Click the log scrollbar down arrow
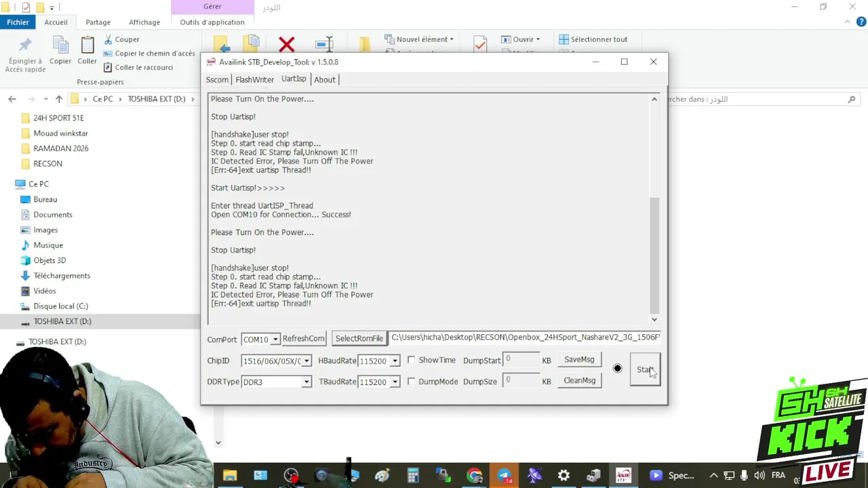 click(654, 319)
